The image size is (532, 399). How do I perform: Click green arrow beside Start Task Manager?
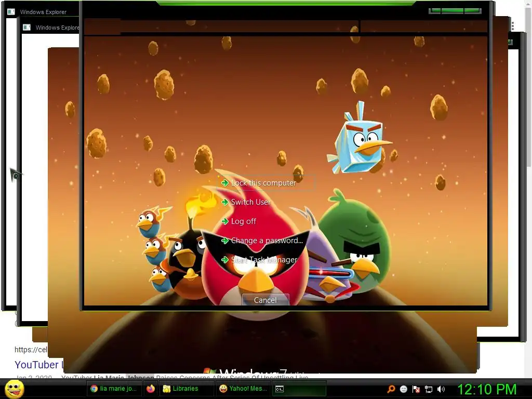tap(224, 260)
